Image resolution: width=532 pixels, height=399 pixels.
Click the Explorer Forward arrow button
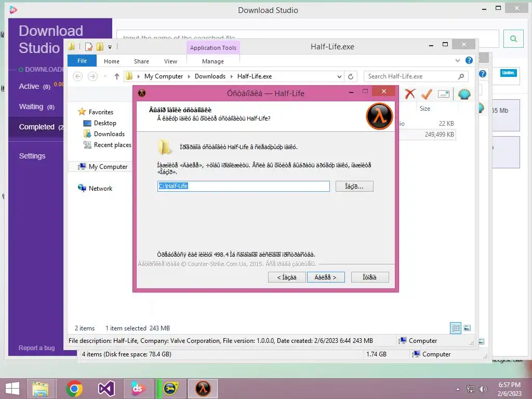point(92,76)
